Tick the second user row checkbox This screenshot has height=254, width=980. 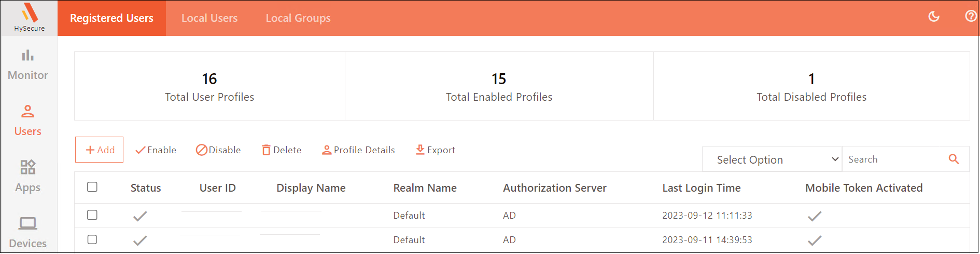point(92,239)
